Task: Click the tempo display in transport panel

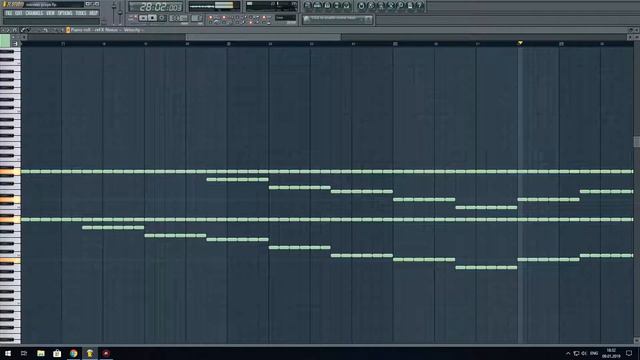Action: 178,18
